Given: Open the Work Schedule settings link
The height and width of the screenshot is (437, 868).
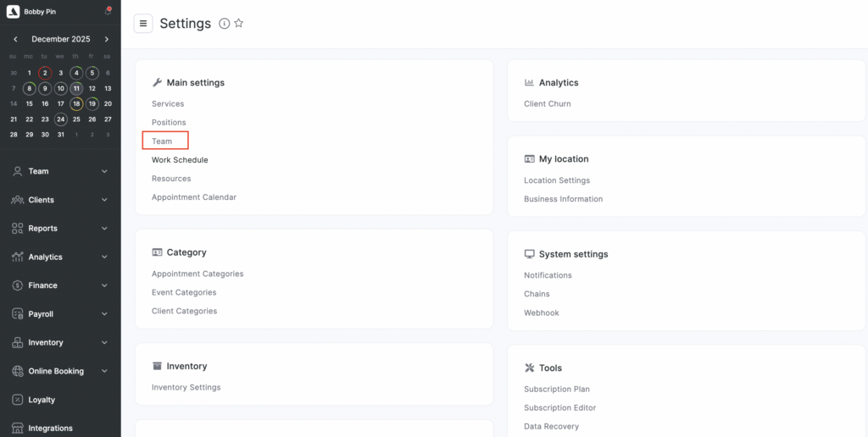Looking at the screenshot, I should (x=180, y=160).
